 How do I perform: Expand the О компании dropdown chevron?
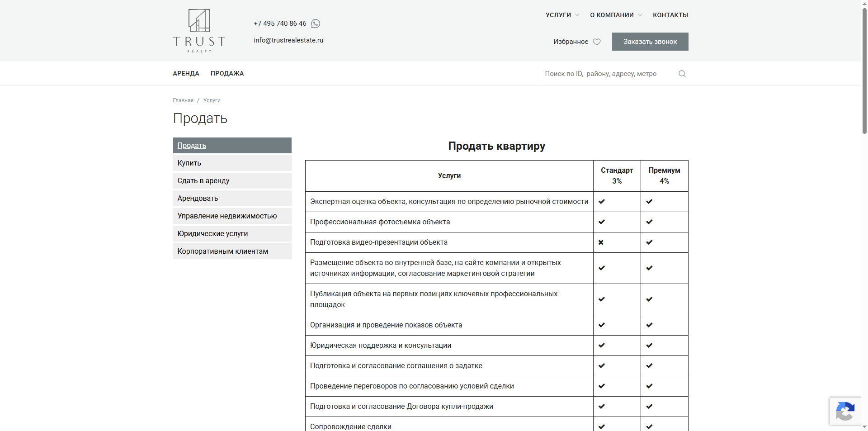tap(640, 15)
